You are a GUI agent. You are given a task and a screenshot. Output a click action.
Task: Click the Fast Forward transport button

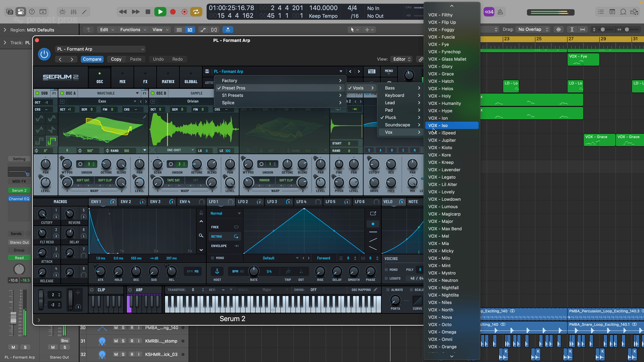pyautogui.click(x=136, y=12)
